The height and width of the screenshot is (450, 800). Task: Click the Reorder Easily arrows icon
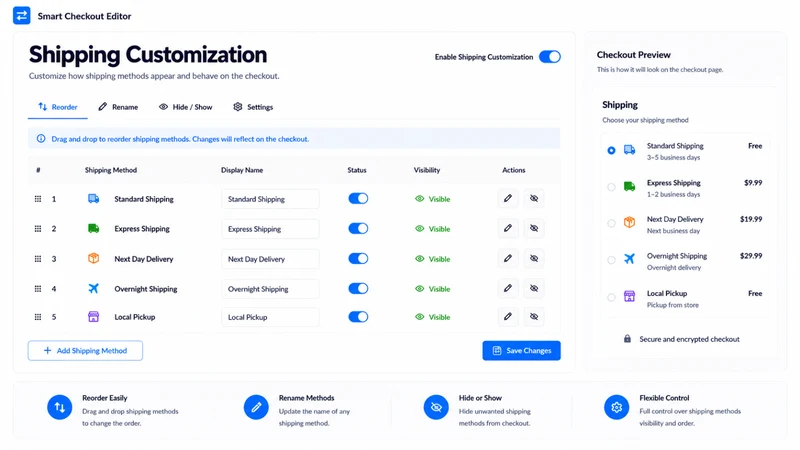pyautogui.click(x=60, y=407)
